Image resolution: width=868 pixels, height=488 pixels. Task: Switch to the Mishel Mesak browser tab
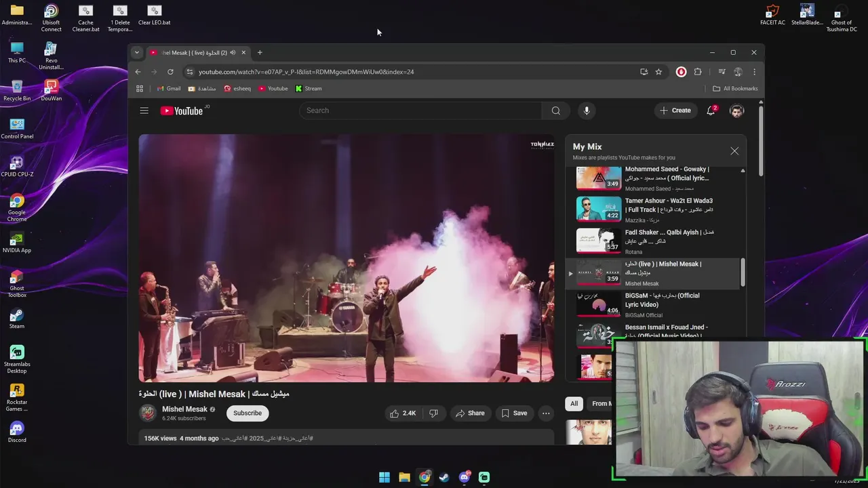coord(195,52)
